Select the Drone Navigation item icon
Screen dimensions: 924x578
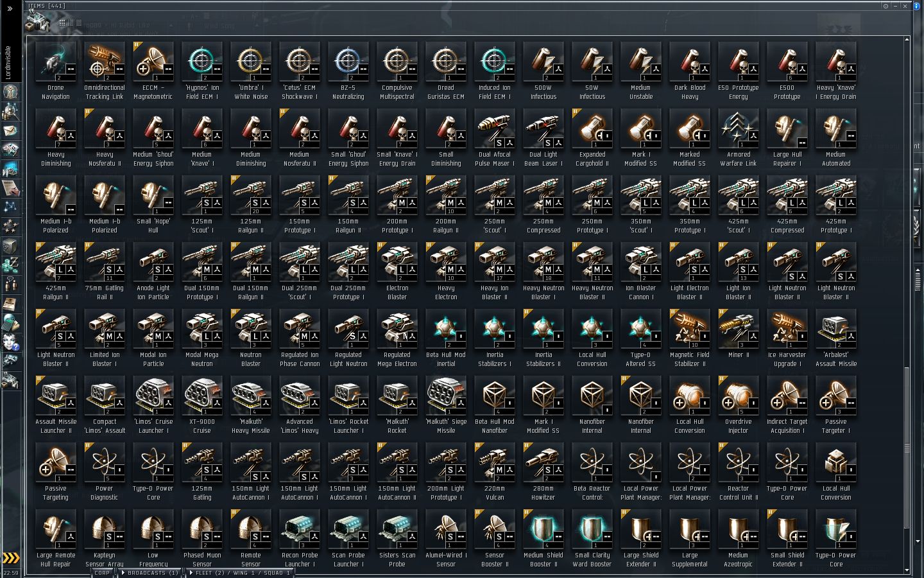point(56,62)
